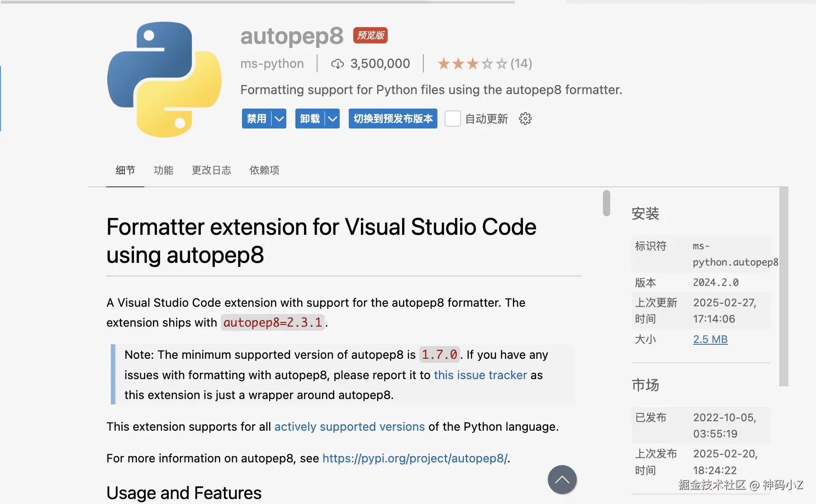Click the 预览版 preview badge
Screen dimensions: 816x504
pos(370,35)
